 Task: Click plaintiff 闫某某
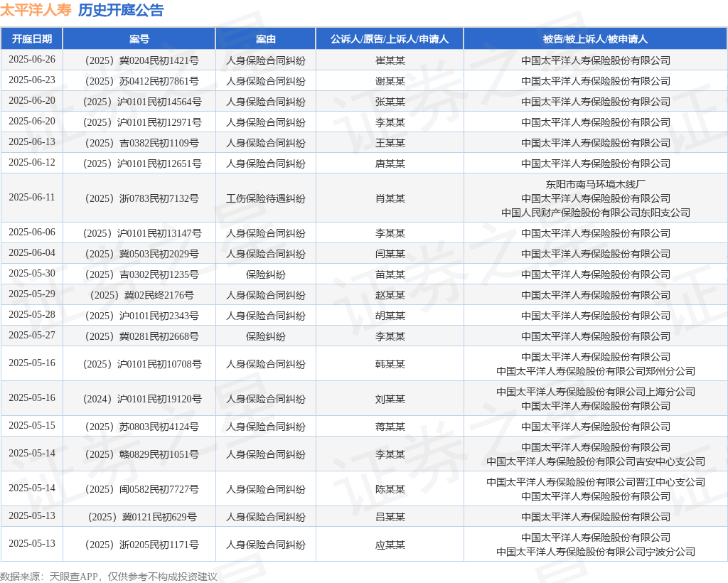390,254
